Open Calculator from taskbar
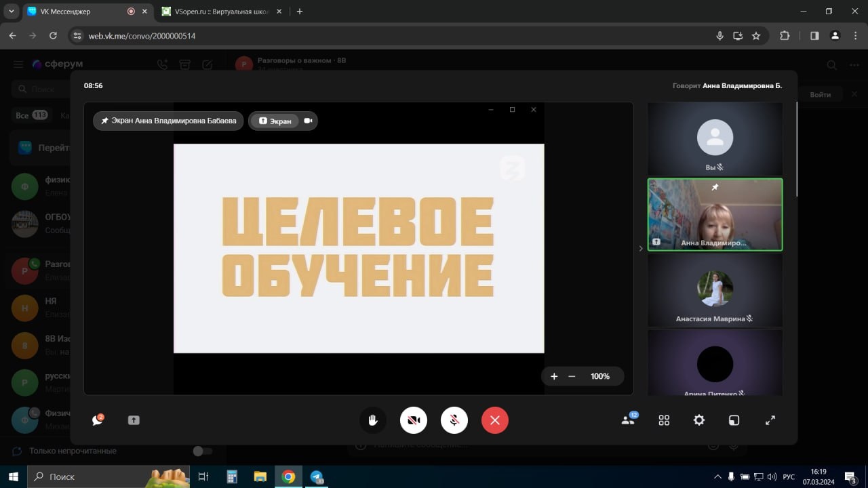The image size is (868, 488). (x=232, y=476)
